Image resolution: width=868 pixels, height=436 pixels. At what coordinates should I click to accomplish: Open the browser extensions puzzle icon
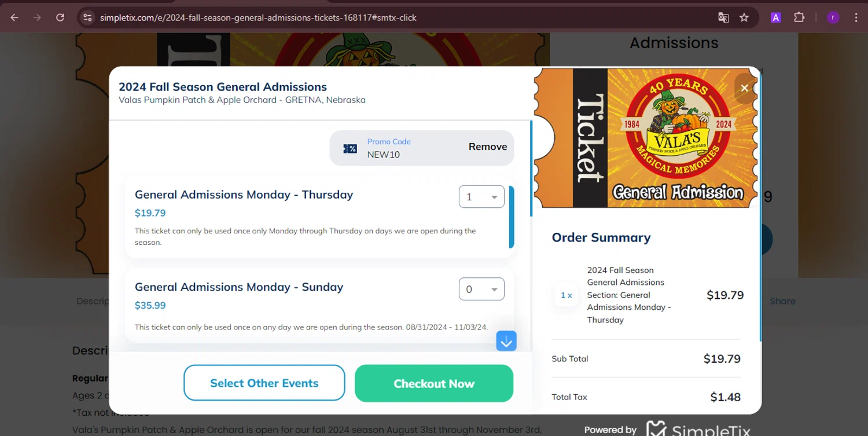799,17
